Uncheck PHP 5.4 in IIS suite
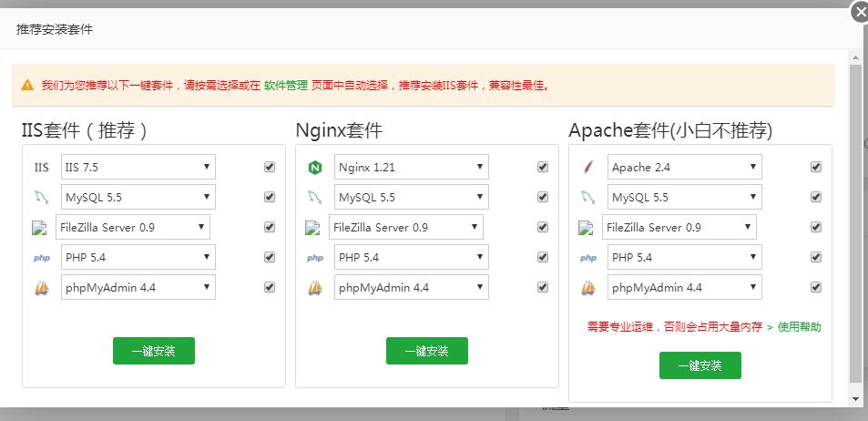 point(270,257)
